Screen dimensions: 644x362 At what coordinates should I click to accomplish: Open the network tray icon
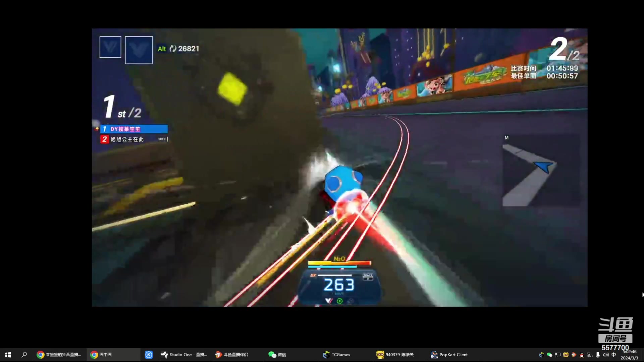(x=557, y=355)
